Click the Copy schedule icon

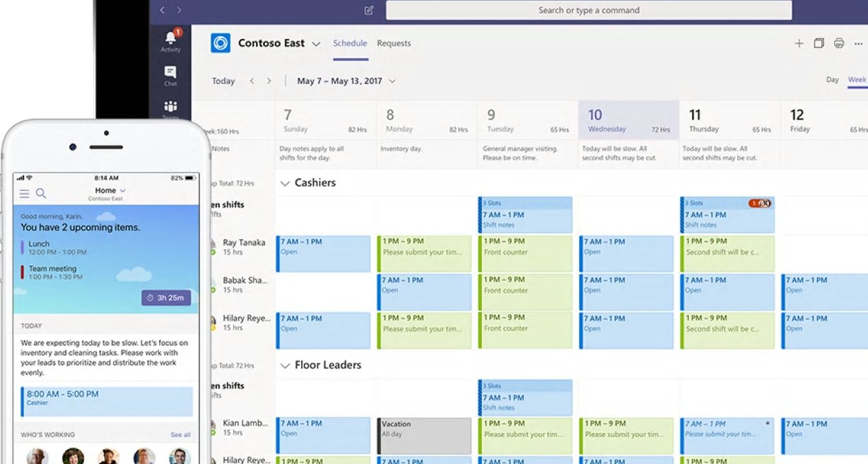coord(819,42)
